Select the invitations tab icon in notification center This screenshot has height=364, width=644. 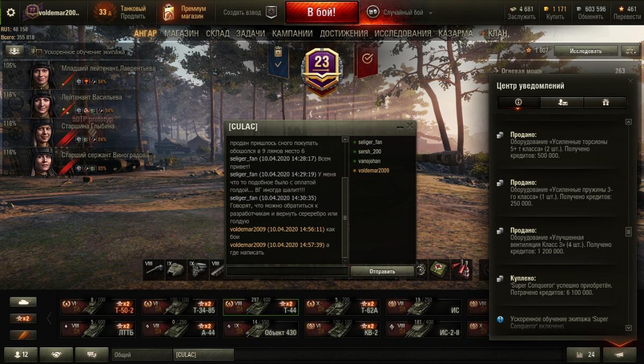tap(562, 102)
